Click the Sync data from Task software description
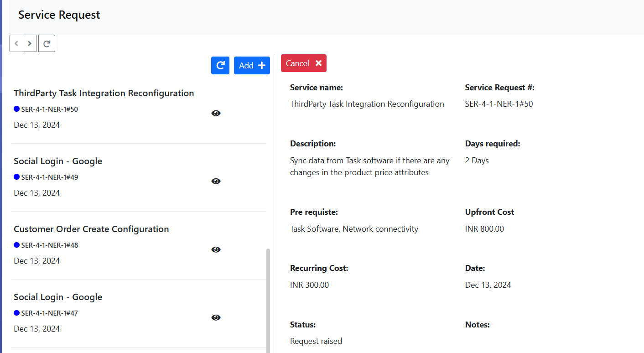644x353 pixels. pyautogui.click(x=370, y=166)
